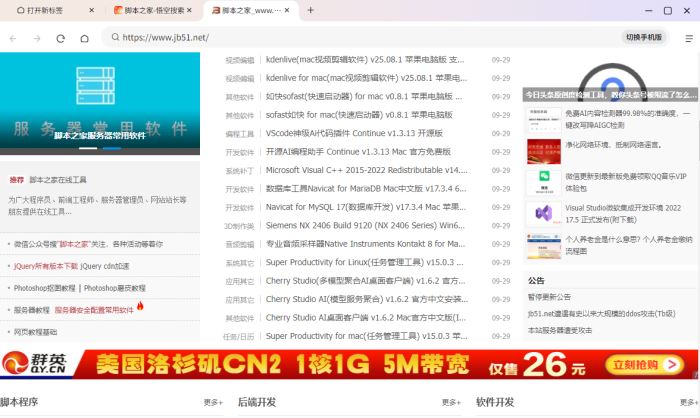
Task: Open 本站服务器遭受攻击 notice
Action: point(560,330)
